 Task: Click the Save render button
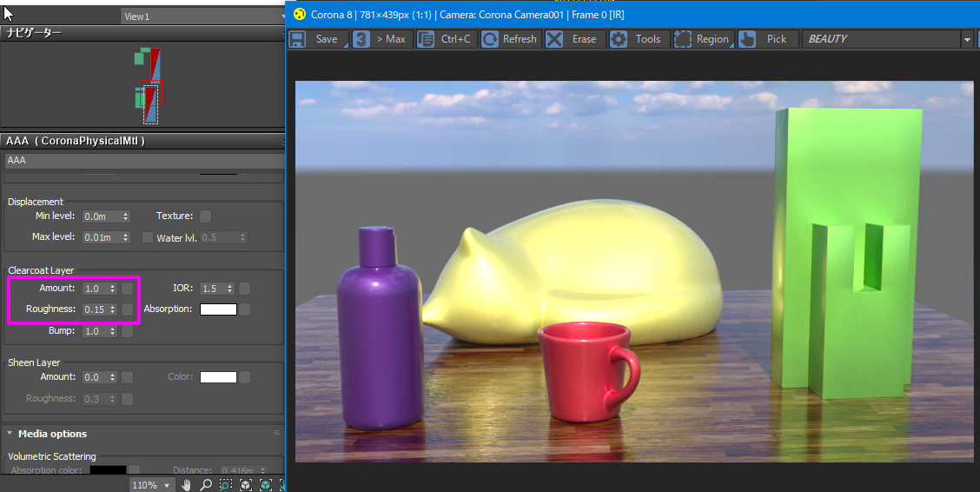318,39
